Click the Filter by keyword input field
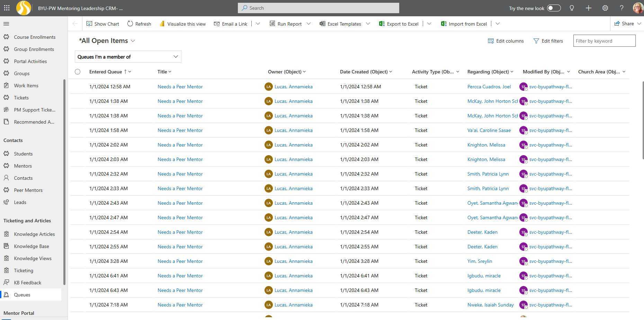 coord(604,41)
